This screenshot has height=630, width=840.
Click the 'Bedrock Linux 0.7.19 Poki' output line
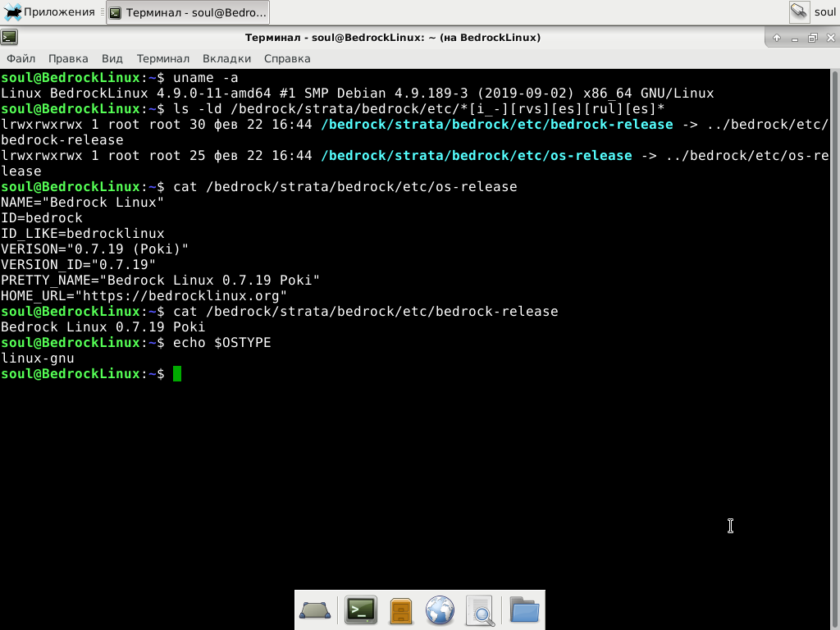(x=103, y=326)
